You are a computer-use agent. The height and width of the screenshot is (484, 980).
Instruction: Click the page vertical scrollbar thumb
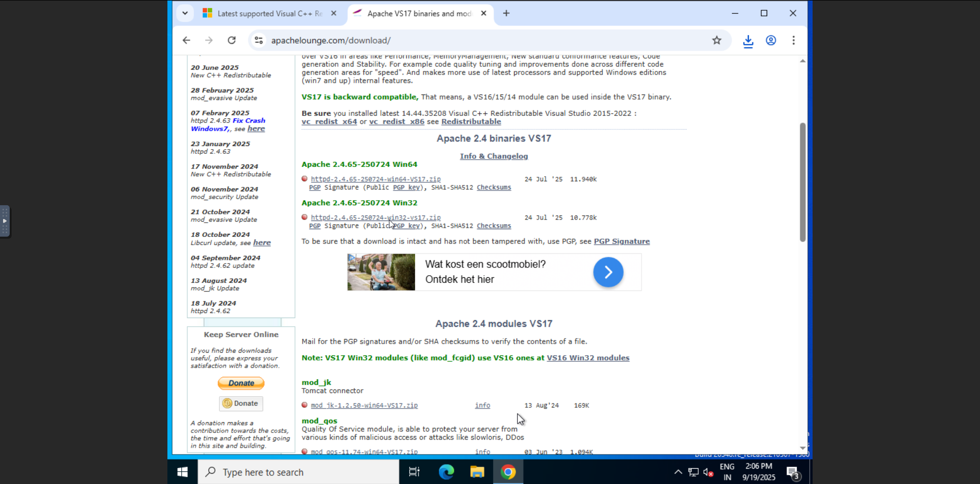[802, 182]
